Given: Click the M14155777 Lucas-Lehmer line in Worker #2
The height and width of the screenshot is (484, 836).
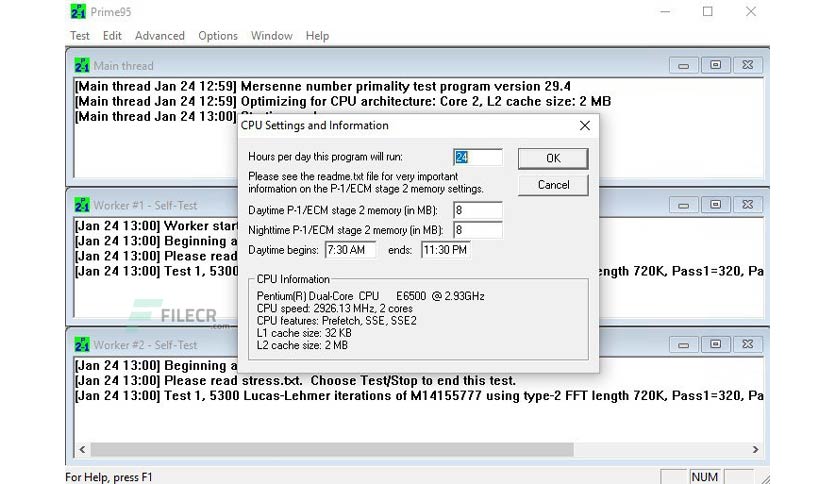Looking at the screenshot, I should [419, 396].
